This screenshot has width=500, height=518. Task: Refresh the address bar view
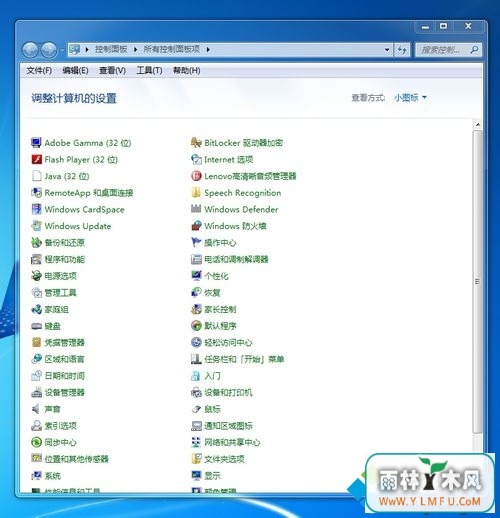pyautogui.click(x=402, y=50)
